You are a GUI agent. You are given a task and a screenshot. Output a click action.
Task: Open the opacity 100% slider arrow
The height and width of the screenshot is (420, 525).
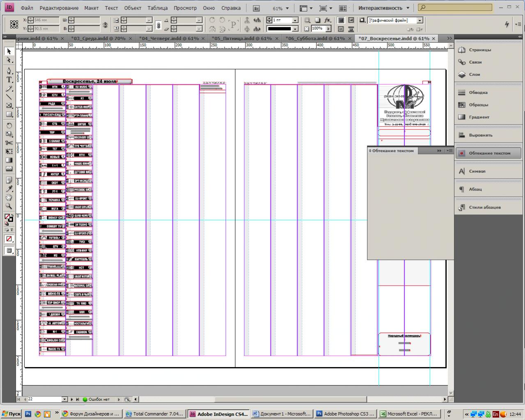point(329,29)
